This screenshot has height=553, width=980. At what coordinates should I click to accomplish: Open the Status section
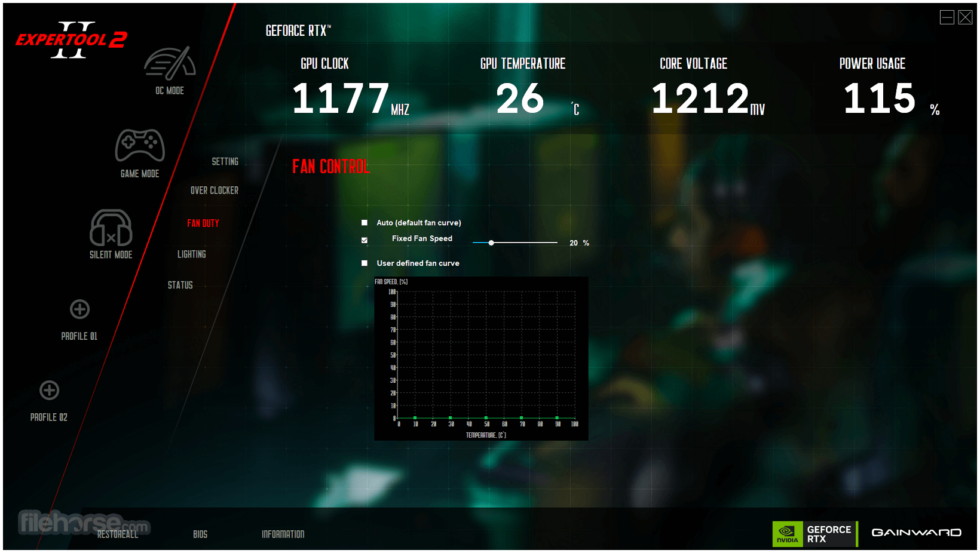pyautogui.click(x=180, y=285)
